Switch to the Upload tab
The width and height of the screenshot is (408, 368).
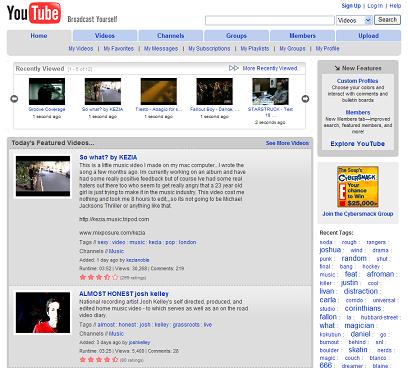(368, 36)
